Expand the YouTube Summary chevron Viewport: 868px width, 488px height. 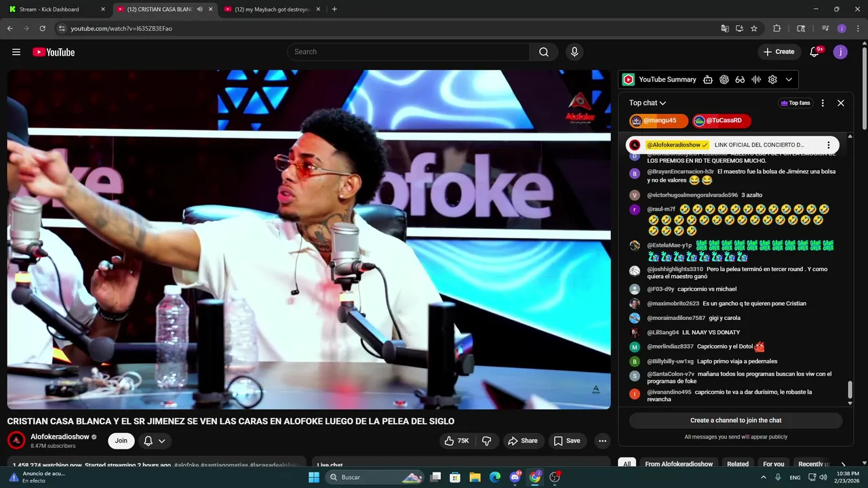click(789, 79)
